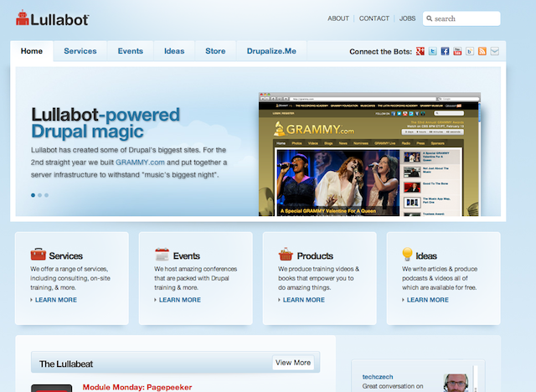Viewport: 536px width, 392px height.
Task: Go to the JOBS page
Action: coord(408,18)
